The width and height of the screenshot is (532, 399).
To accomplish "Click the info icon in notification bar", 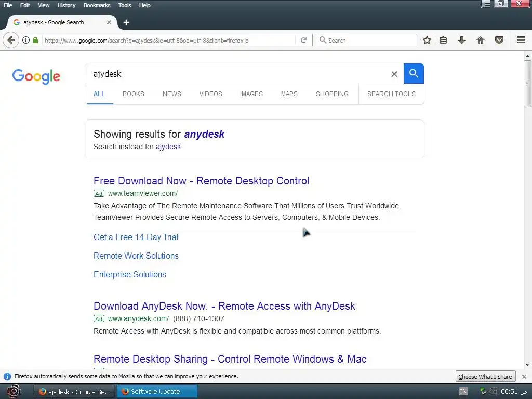I will [x=7, y=377].
